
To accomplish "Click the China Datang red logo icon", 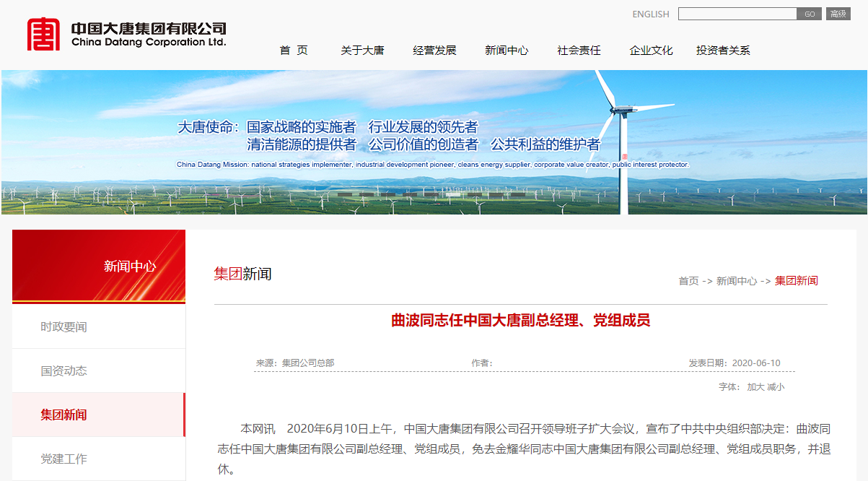I will click(43, 34).
